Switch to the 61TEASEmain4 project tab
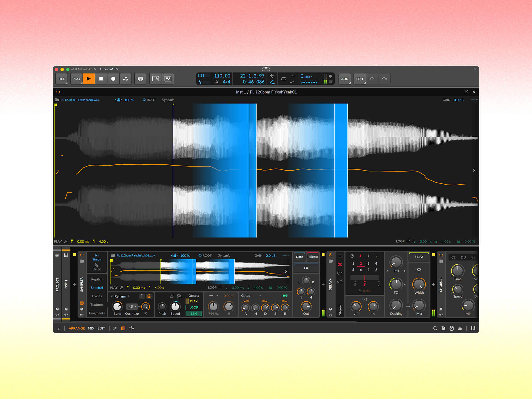 [81, 69]
